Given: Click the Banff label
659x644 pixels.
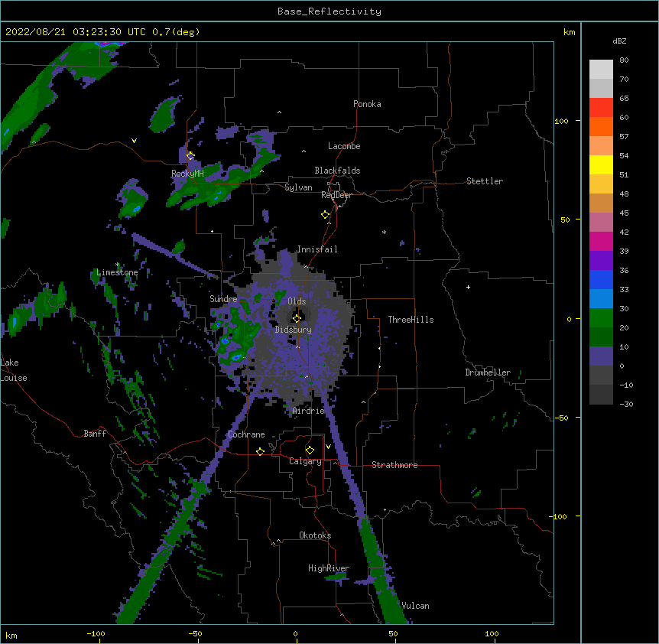Looking at the screenshot, I should [x=95, y=434].
